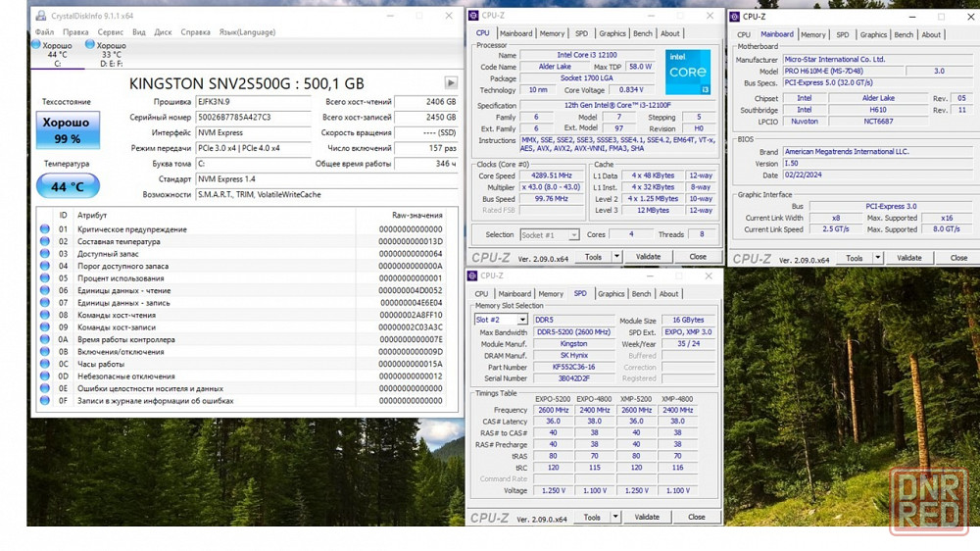Click Close button in SPD window
The width and height of the screenshot is (980, 551).
(696, 517)
